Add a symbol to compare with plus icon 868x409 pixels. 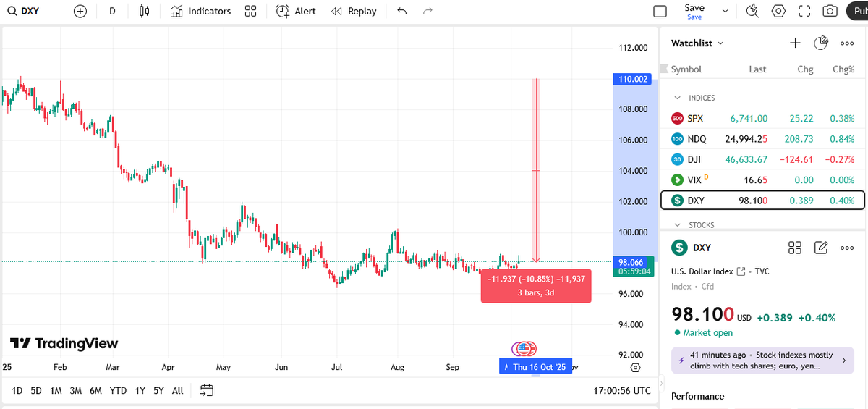coord(80,11)
